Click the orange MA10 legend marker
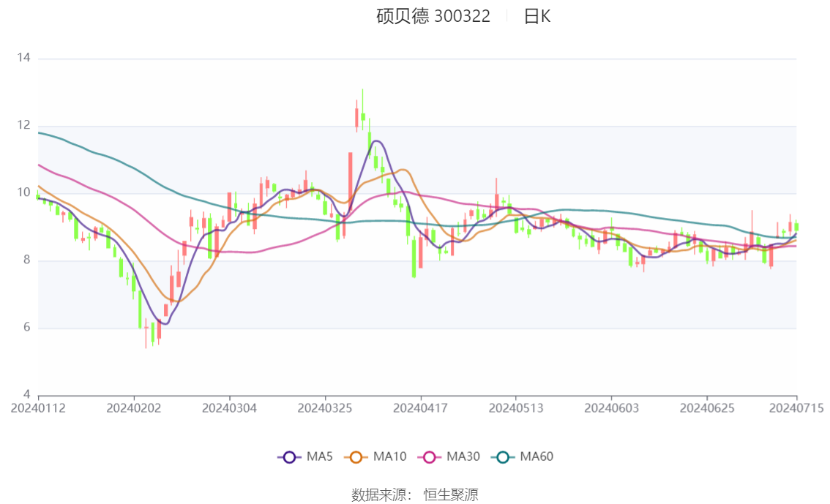The image size is (830, 504). coord(356,457)
